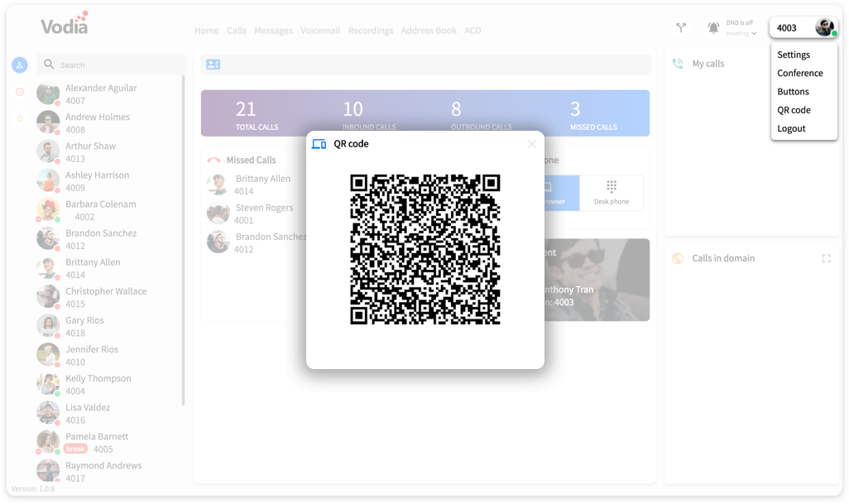
Task: Click the My calls phone icon
Action: pos(678,64)
